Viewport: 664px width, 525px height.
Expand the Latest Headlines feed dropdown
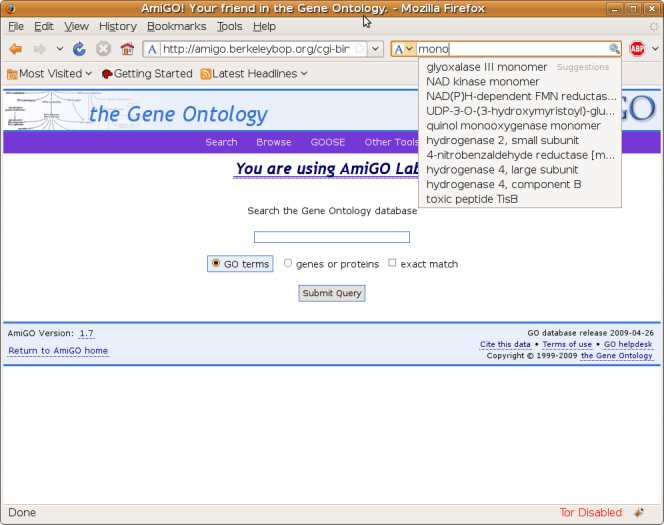pos(254,74)
